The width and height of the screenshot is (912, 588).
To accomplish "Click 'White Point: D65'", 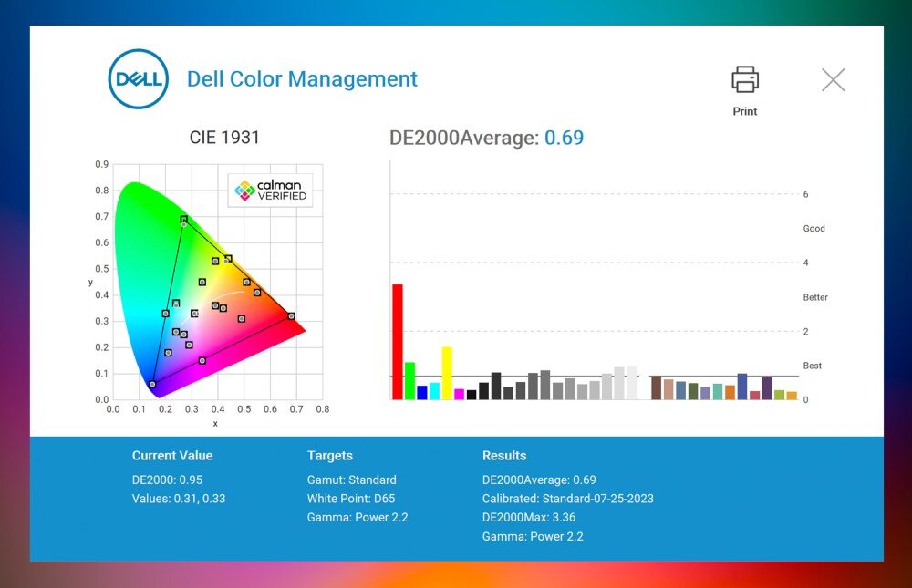I will (351, 499).
